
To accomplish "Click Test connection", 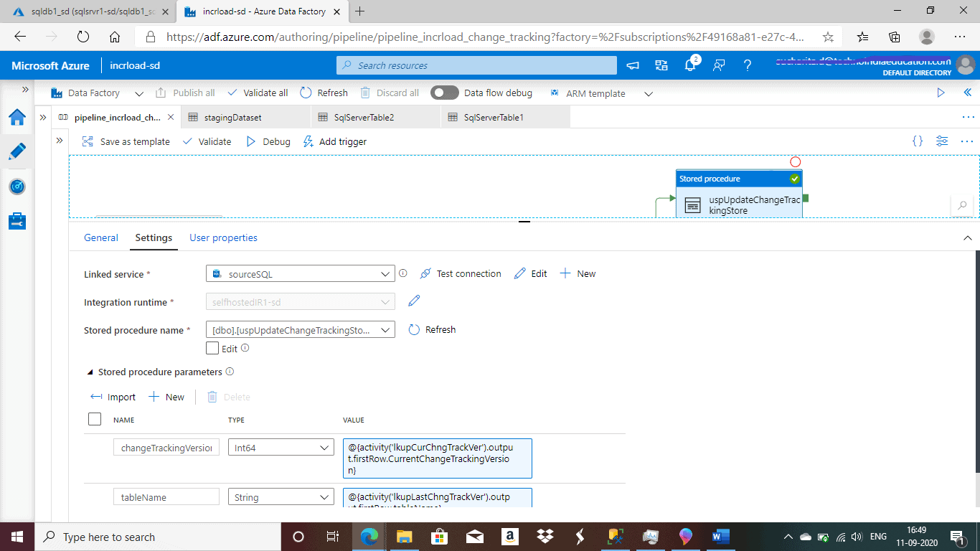I will pos(461,273).
